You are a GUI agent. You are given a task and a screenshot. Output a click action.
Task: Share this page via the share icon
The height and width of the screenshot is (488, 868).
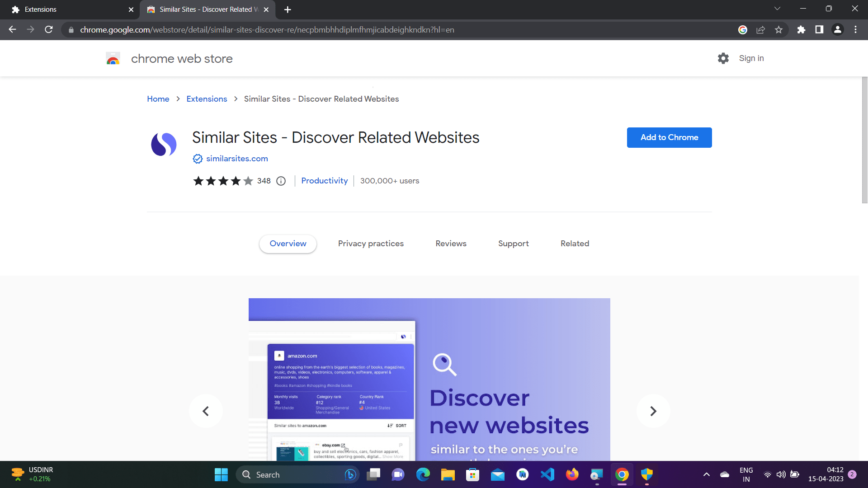760,30
